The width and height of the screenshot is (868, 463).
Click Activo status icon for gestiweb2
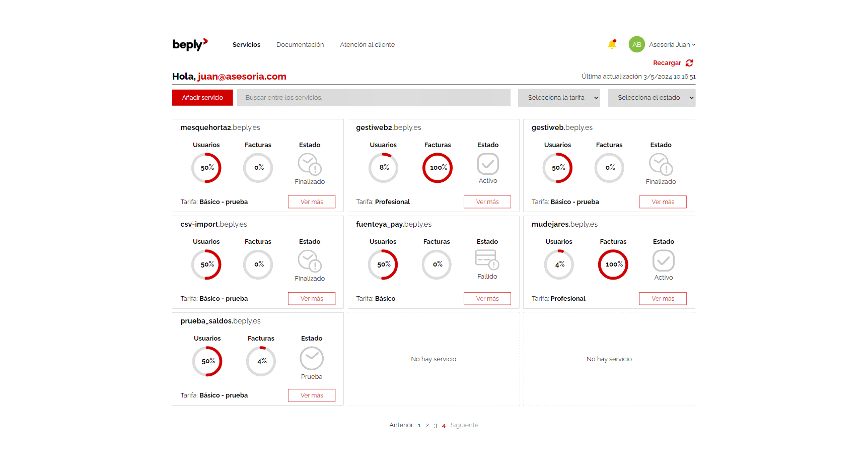[488, 164]
